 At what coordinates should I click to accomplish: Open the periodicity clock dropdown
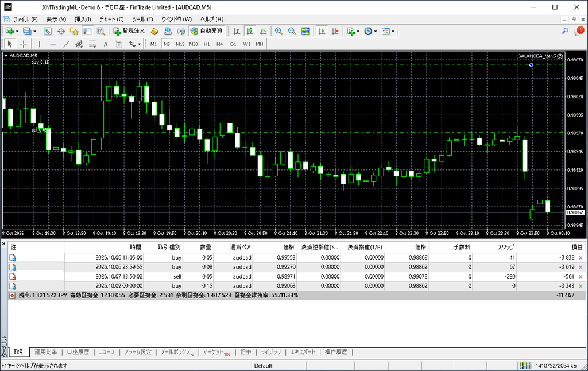[x=370, y=31]
